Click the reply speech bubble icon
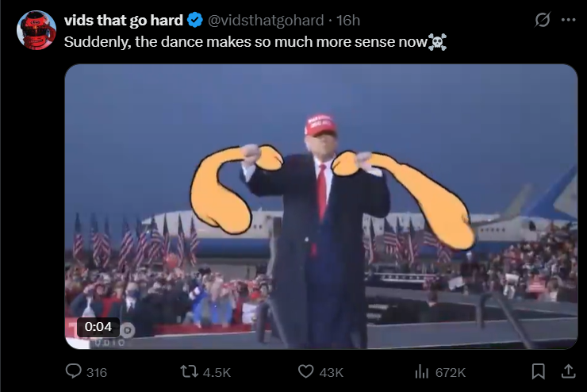This screenshot has width=587, height=392. (73, 371)
